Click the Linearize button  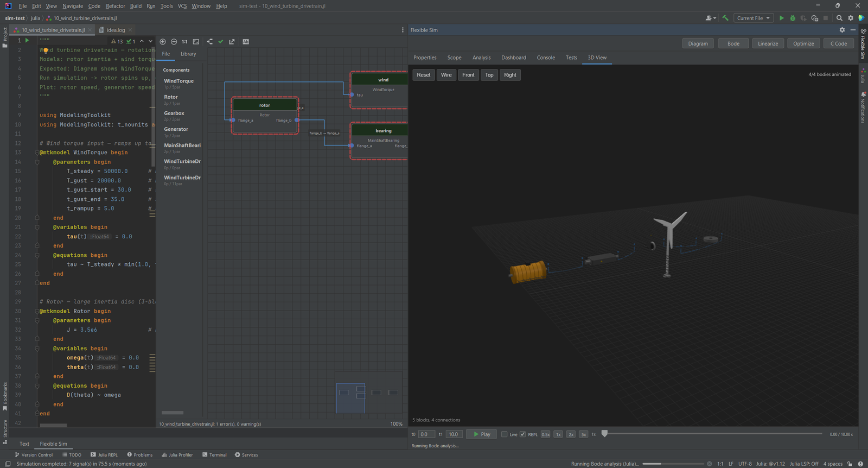768,43
